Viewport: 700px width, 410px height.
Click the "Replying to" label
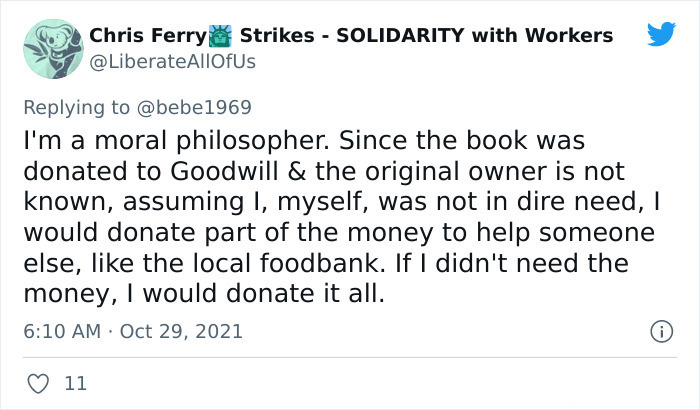pyautogui.click(x=76, y=106)
